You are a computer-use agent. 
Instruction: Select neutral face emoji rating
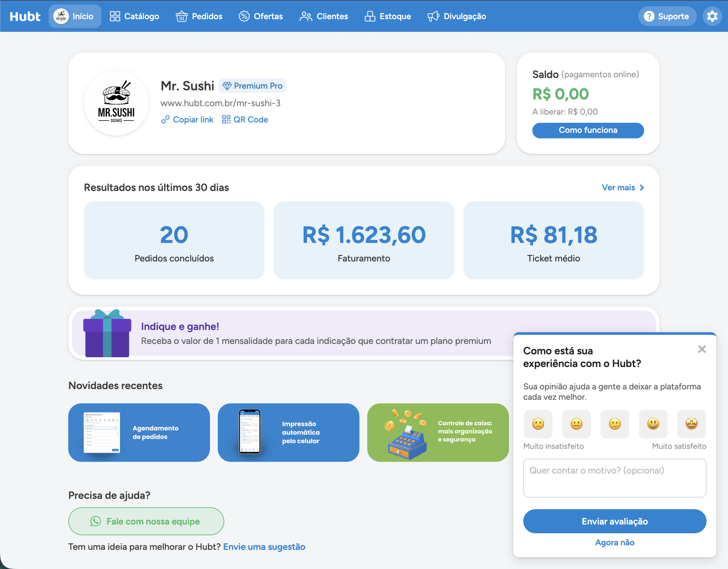pos(576,424)
